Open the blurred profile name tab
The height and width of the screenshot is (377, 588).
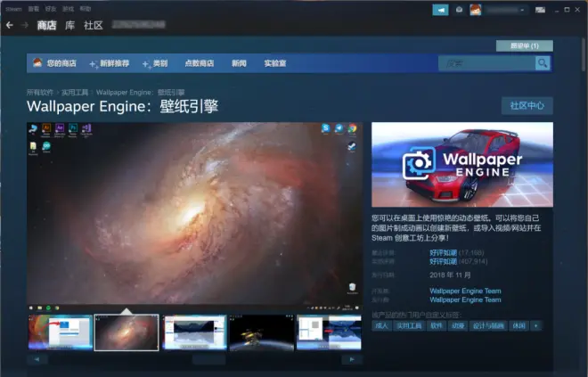138,25
